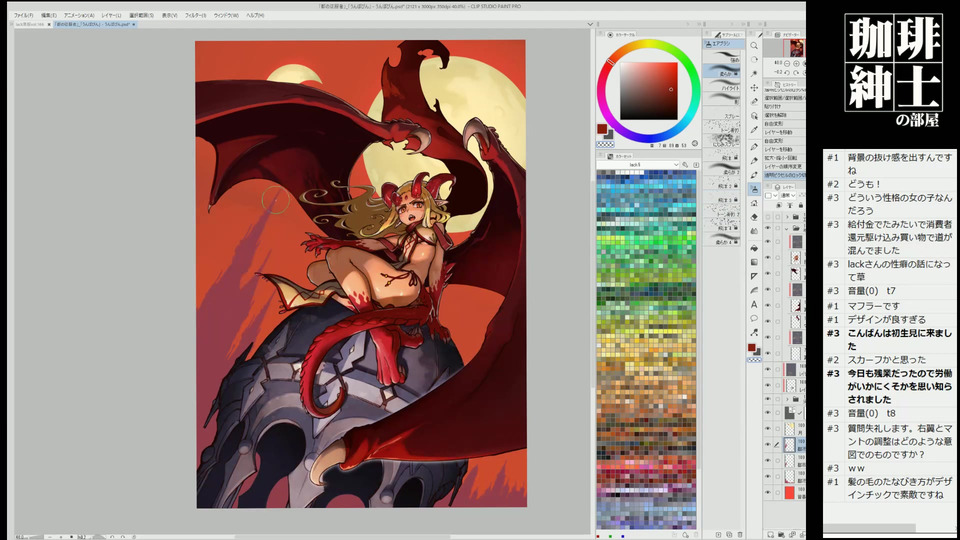Select the 柔らか 4 sub tool
The image size is (960, 540).
point(723,238)
